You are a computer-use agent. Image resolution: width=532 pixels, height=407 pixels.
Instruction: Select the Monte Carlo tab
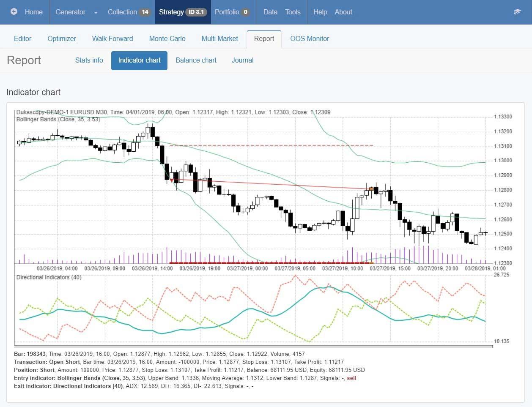167,38
